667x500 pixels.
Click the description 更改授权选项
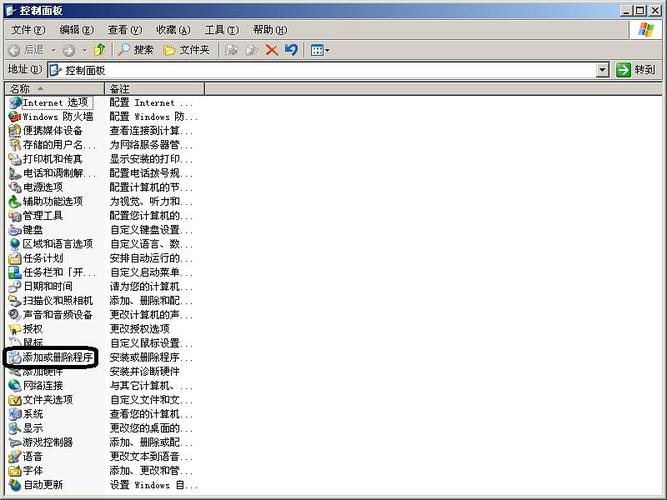point(140,329)
